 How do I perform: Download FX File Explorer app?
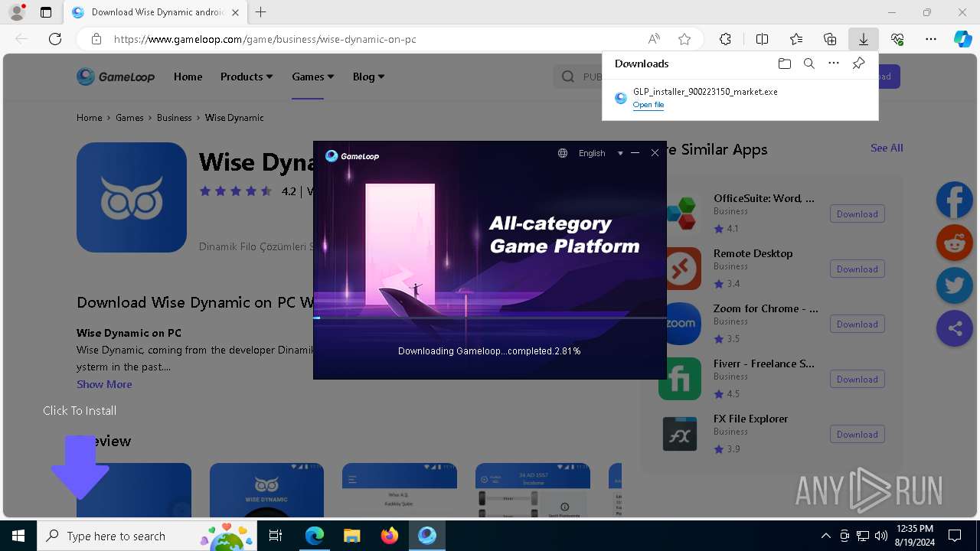point(857,435)
